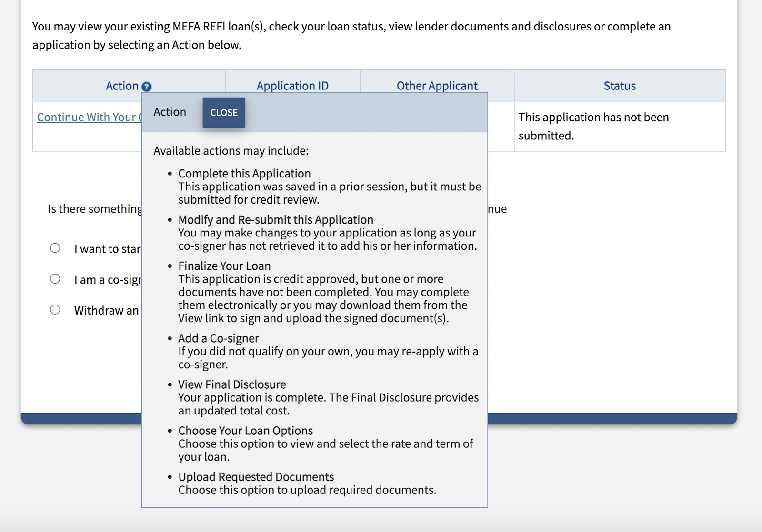
Task: Click 'Finalize Your Loan' in the popup
Action: (x=224, y=266)
